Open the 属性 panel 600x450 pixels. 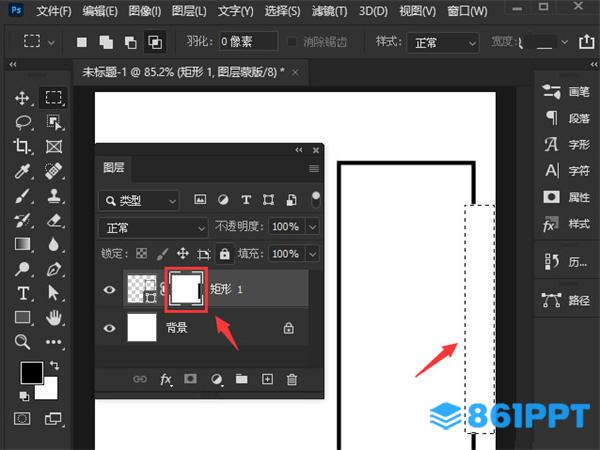566,197
